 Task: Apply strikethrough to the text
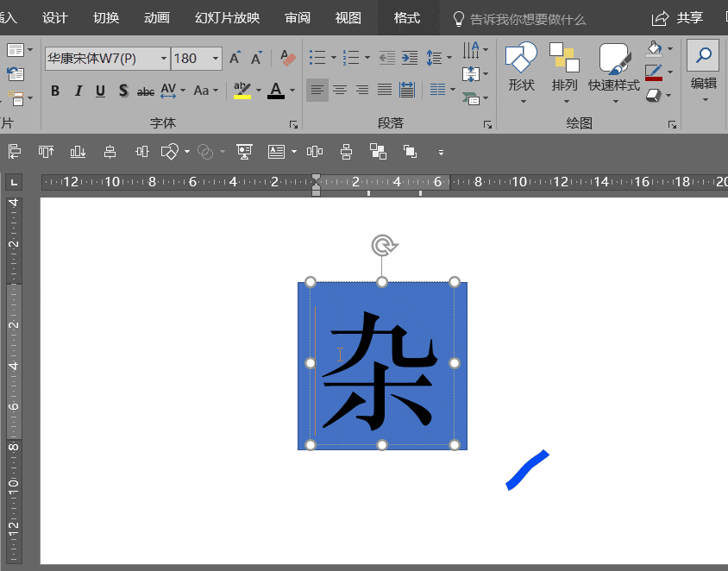tap(146, 91)
